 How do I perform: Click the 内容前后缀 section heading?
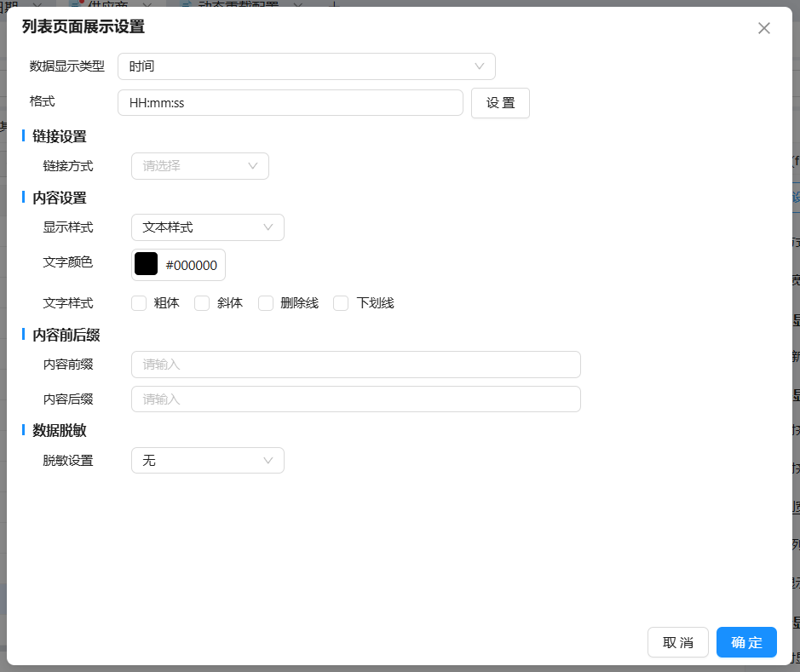[x=66, y=335]
